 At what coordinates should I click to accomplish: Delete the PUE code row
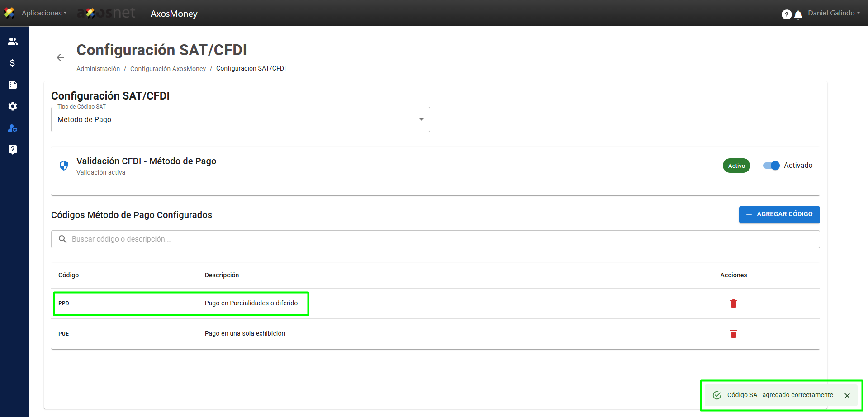733,334
